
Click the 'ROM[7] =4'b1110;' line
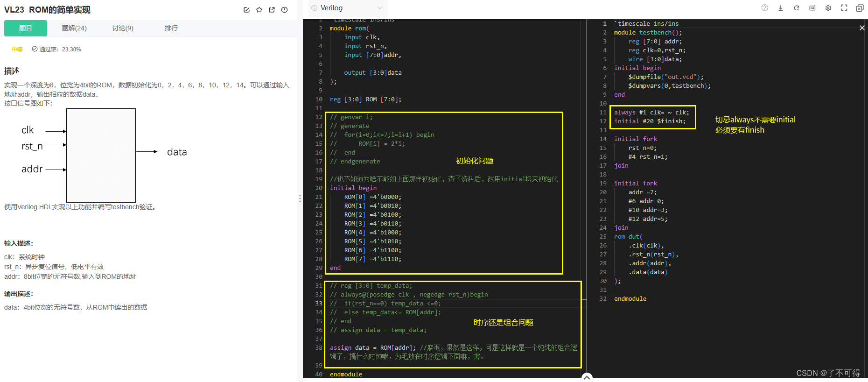(x=372, y=259)
